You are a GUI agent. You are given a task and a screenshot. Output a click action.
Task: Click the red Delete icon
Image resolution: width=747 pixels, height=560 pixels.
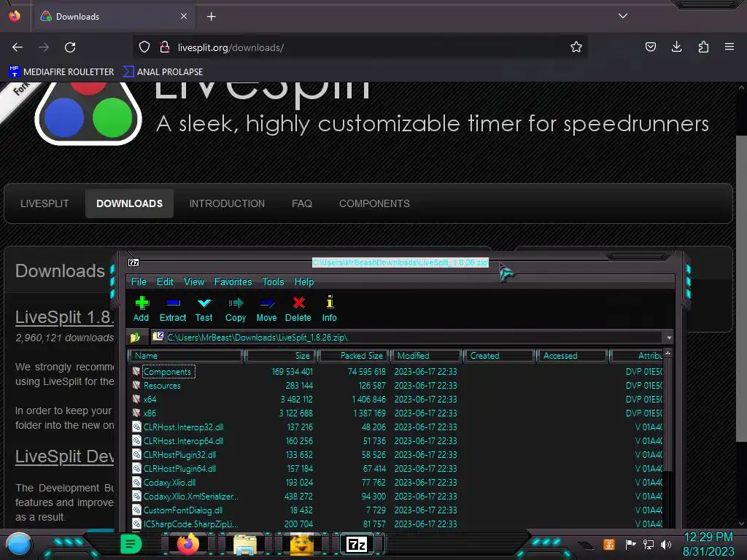298,309
